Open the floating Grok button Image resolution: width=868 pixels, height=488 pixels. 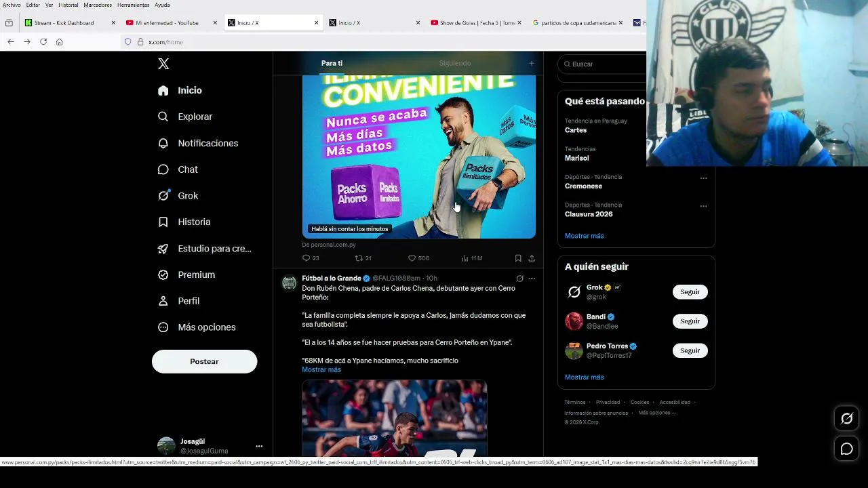tap(847, 419)
